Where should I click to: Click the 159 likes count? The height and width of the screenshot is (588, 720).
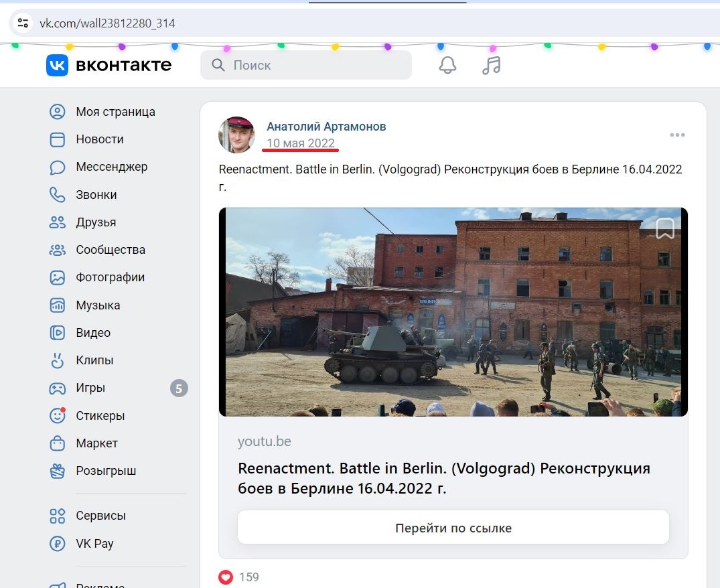(249, 577)
